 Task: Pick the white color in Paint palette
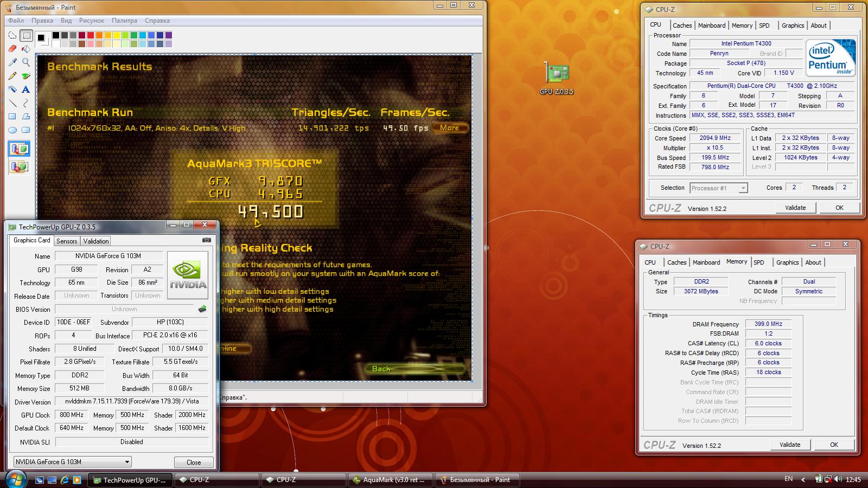[56, 44]
